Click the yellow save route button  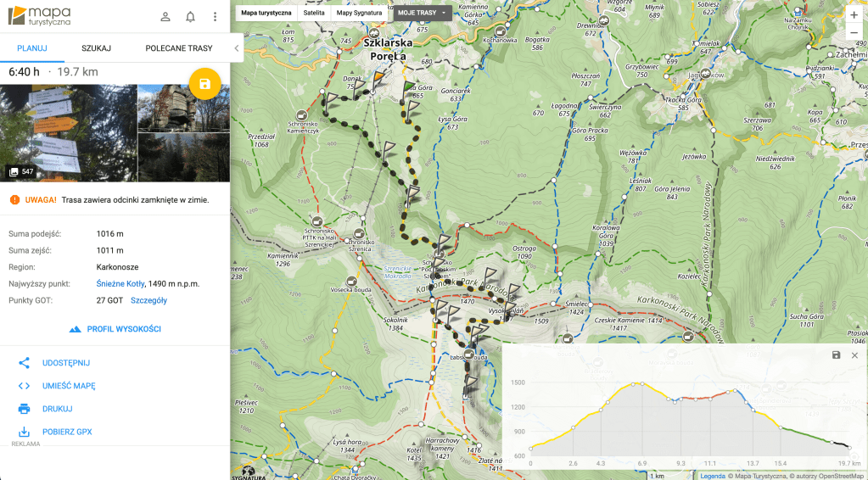(x=204, y=83)
